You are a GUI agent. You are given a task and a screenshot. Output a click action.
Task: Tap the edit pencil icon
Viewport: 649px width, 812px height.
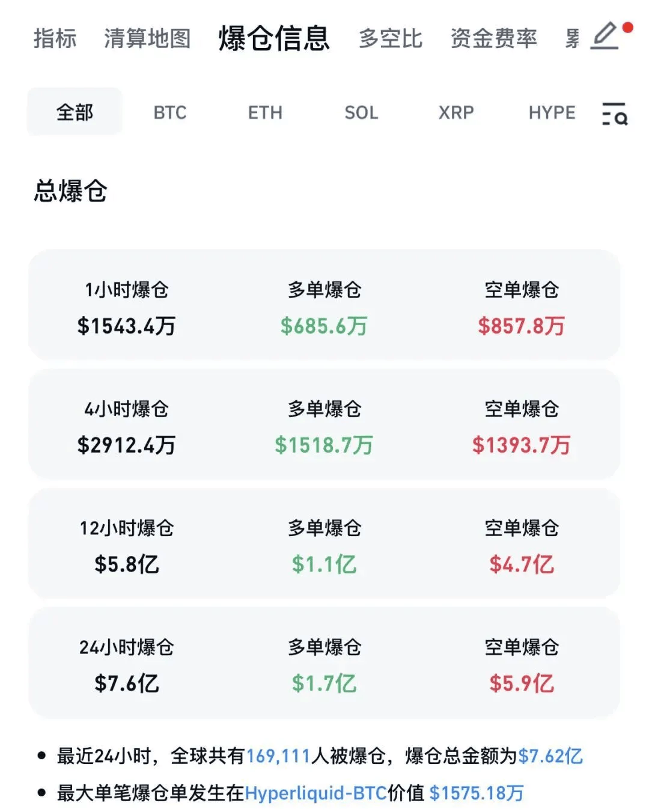[606, 37]
